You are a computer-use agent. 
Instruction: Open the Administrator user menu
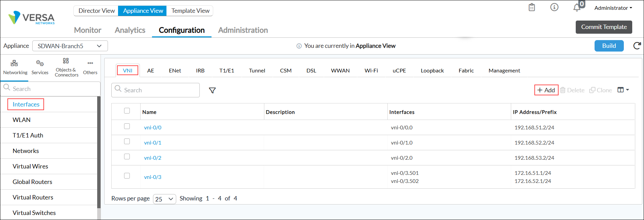pyautogui.click(x=613, y=8)
